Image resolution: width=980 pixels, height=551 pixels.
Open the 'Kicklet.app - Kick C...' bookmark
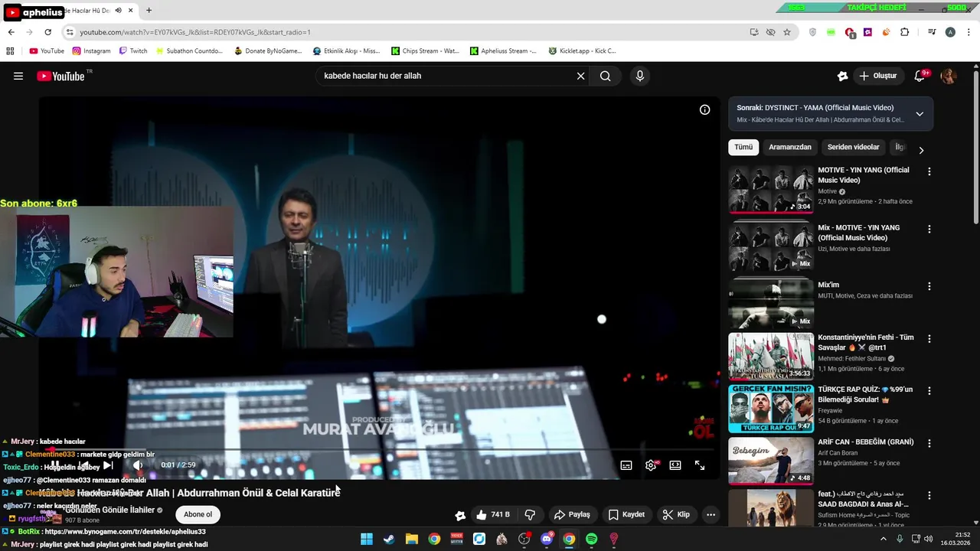(x=582, y=51)
